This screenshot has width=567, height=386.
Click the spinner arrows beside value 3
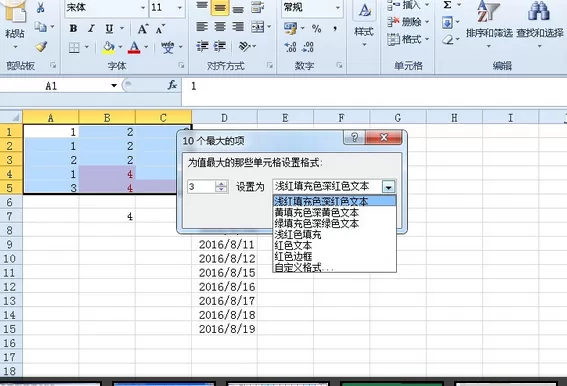[221, 187]
